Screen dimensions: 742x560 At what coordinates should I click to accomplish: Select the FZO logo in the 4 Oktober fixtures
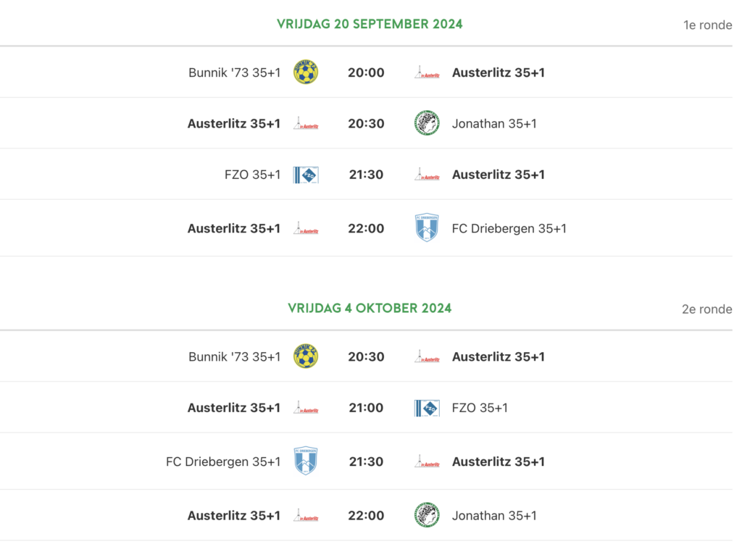[427, 408]
